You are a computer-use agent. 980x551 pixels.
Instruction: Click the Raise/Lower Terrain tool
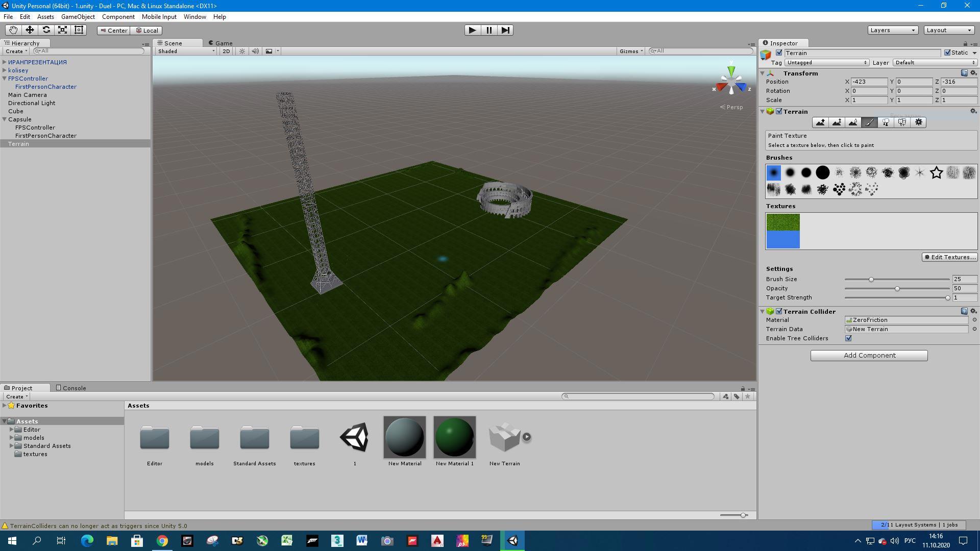820,122
